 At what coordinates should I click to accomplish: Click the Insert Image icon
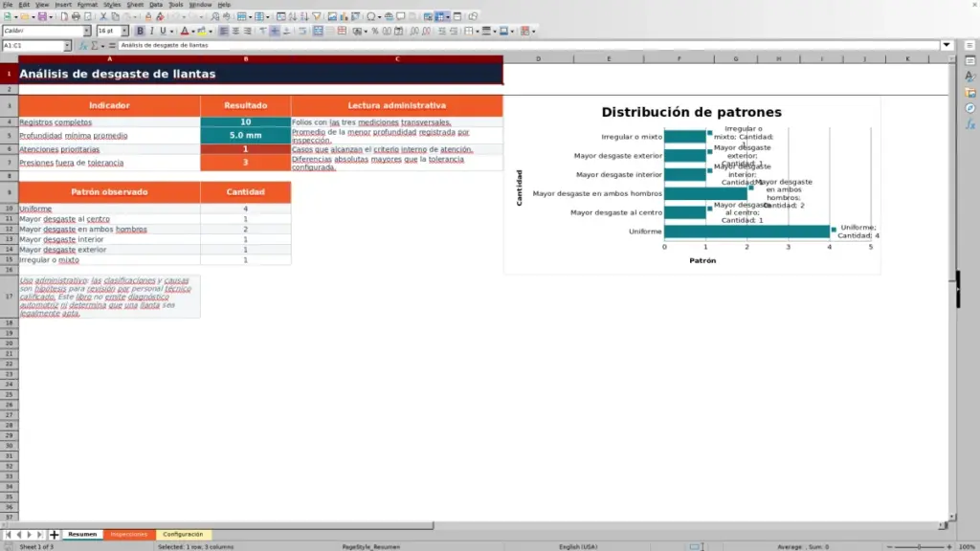coord(332,17)
